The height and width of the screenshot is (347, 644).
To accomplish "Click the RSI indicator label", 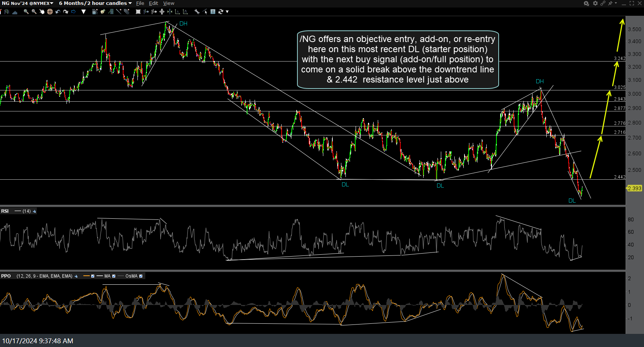I will 5,211.
